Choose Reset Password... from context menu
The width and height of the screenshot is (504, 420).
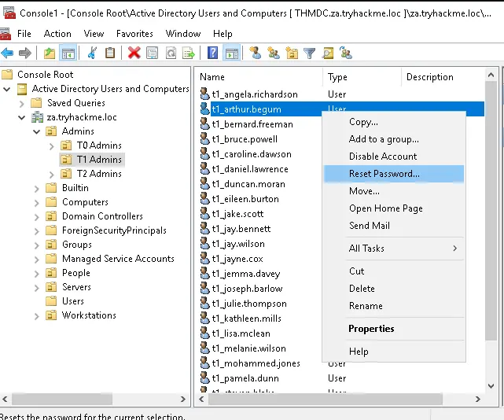coord(394,174)
